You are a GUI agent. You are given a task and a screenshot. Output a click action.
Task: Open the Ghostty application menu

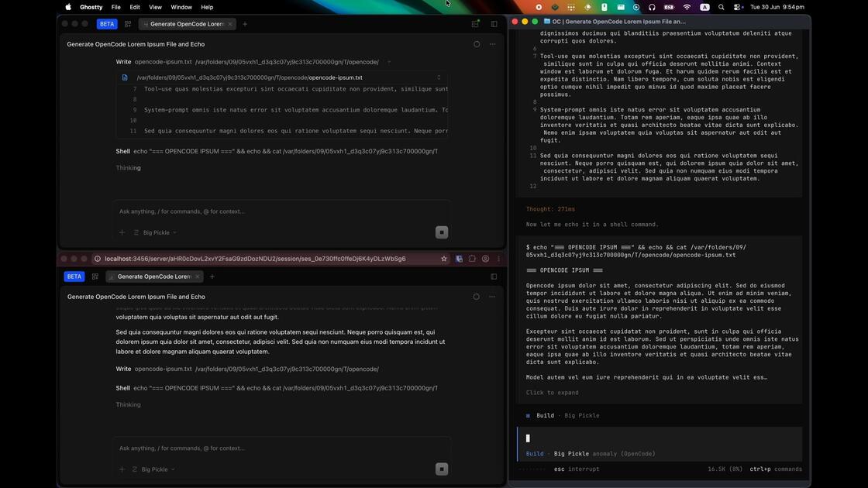tap(91, 7)
